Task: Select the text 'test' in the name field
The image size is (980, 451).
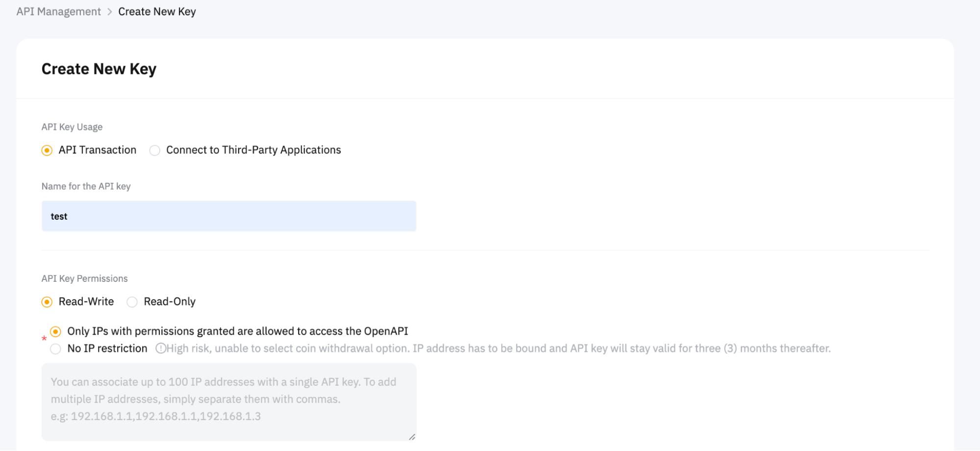Action: pos(59,216)
